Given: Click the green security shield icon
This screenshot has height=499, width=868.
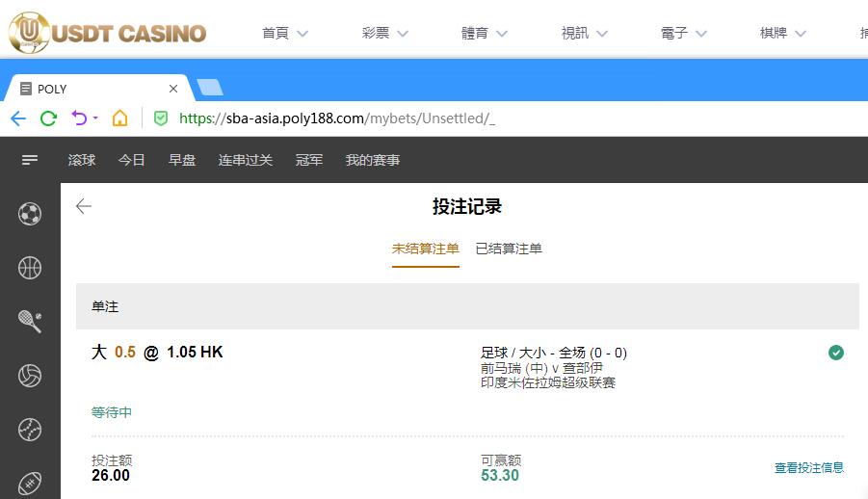Looking at the screenshot, I should [x=161, y=118].
